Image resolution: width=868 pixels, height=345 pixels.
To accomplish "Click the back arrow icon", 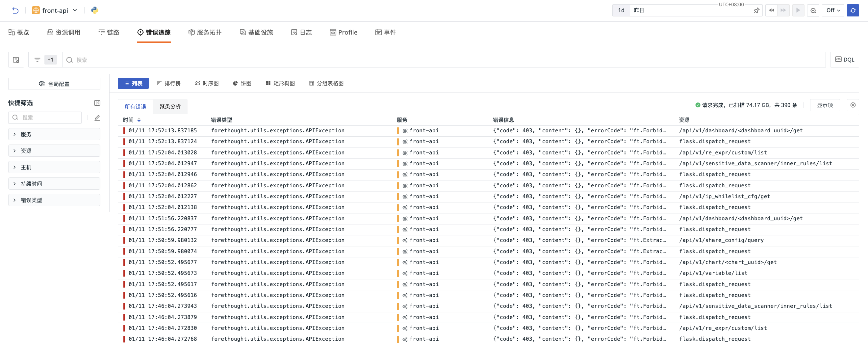I will coord(15,11).
